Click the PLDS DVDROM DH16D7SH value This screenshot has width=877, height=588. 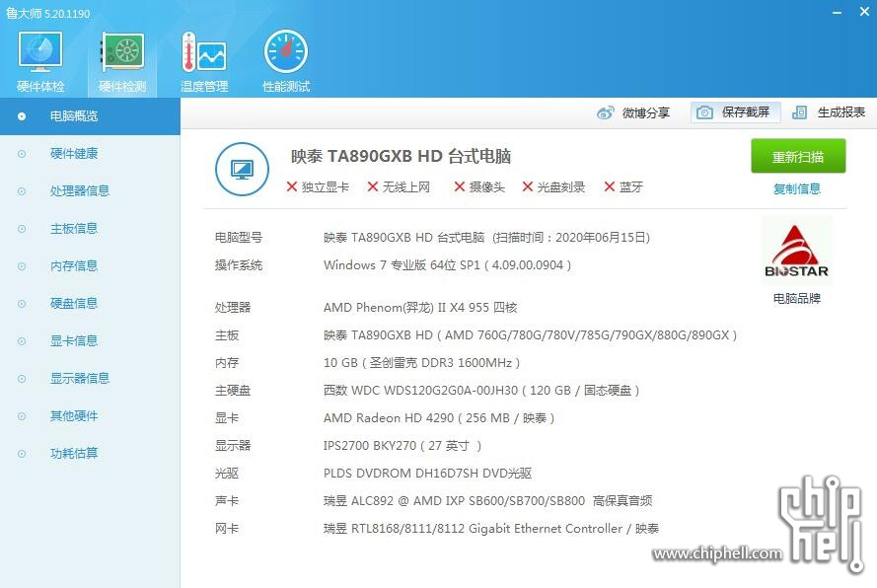tap(427, 474)
